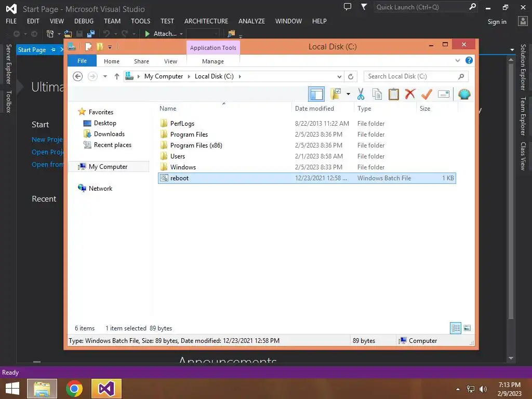This screenshot has height=399, width=532.
Task: Switch to the Home ribbon tab
Action: point(112,61)
